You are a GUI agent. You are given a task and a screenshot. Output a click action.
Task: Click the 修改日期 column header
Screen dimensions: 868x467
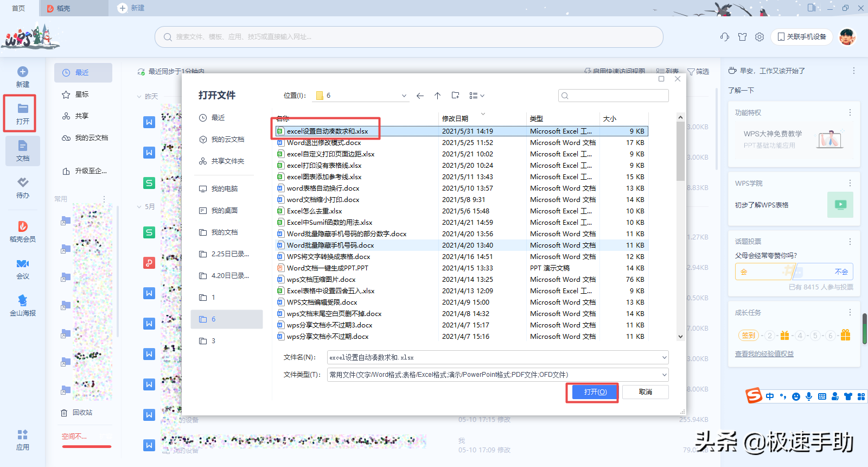pyautogui.click(x=455, y=118)
